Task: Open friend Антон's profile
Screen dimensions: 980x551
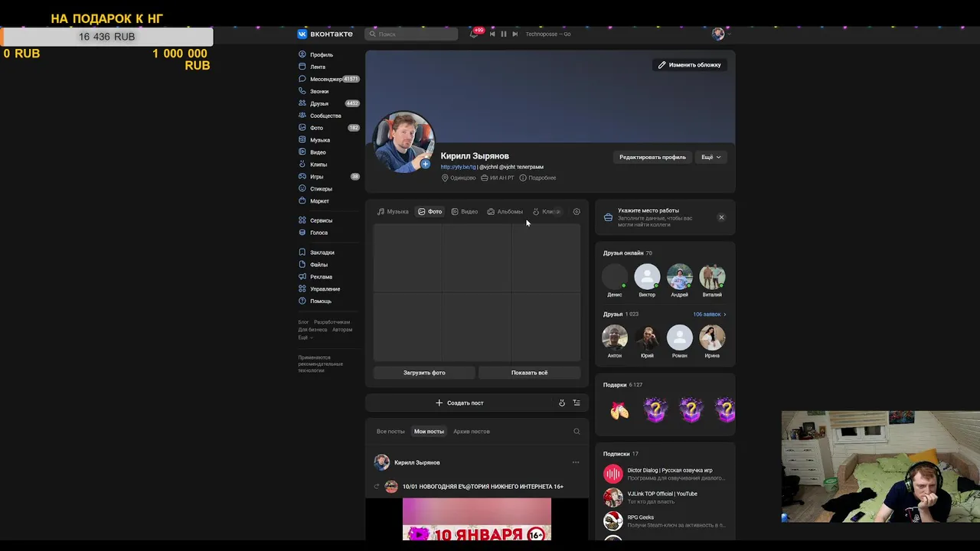Action: [x=615, y=342]
